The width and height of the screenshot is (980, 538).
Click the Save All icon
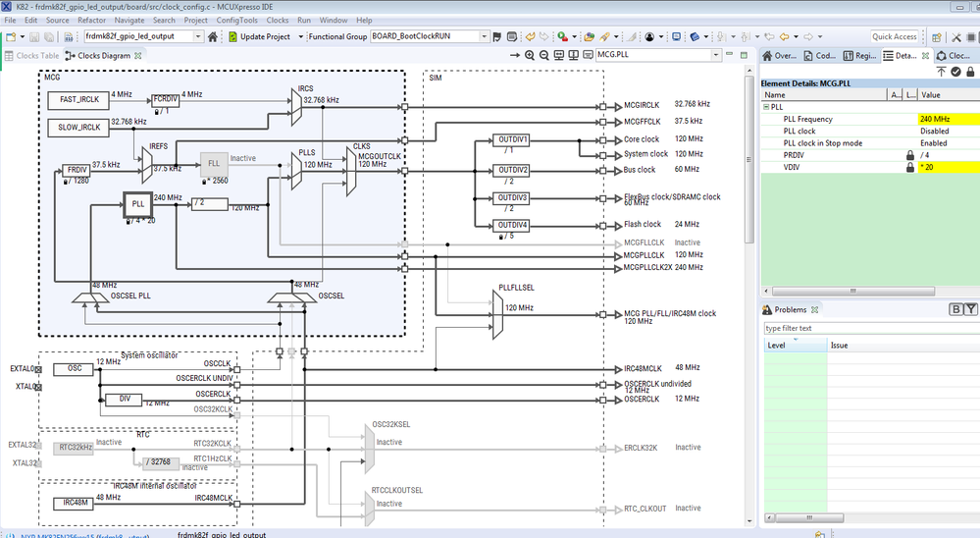coord(49,37)
